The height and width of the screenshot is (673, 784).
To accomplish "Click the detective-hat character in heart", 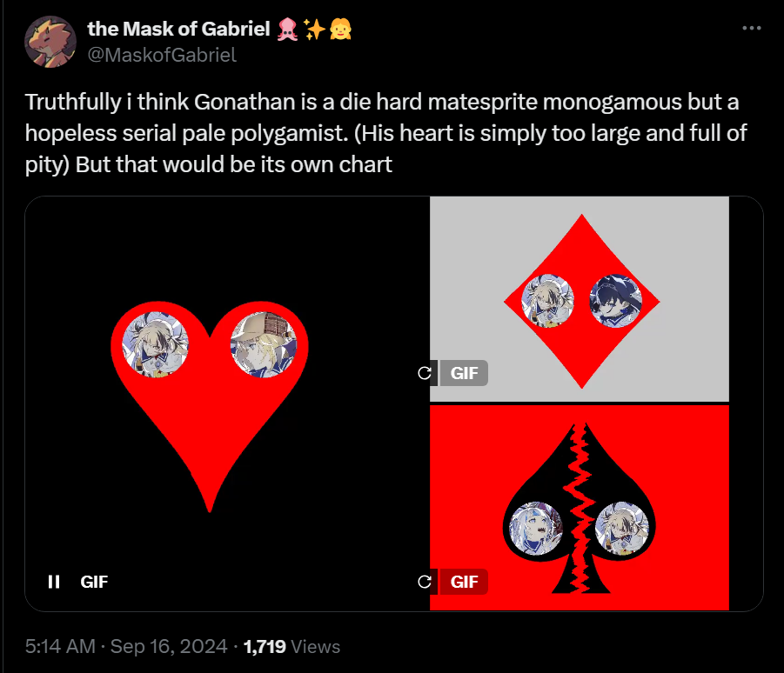I will [x=264, y=344].
